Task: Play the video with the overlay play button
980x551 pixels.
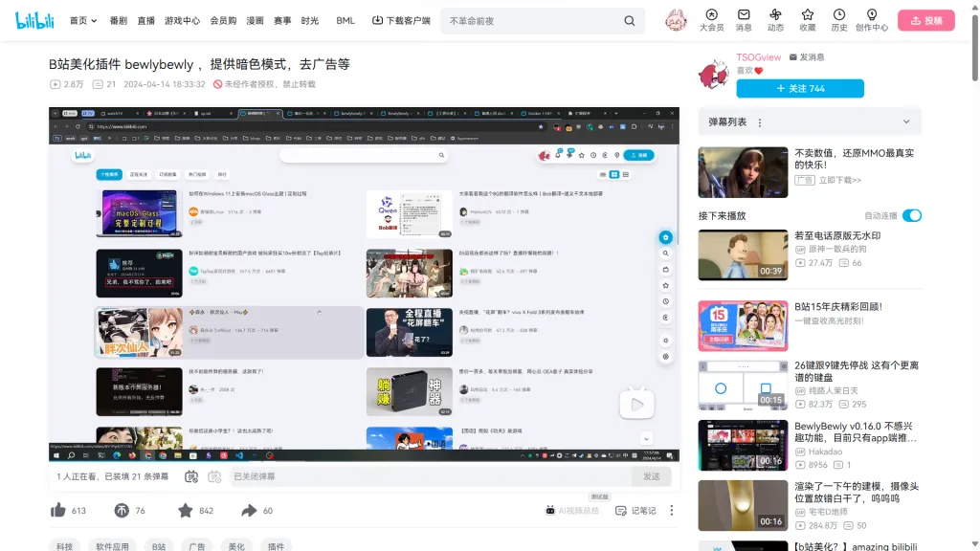Action: (x=636, y=405)
